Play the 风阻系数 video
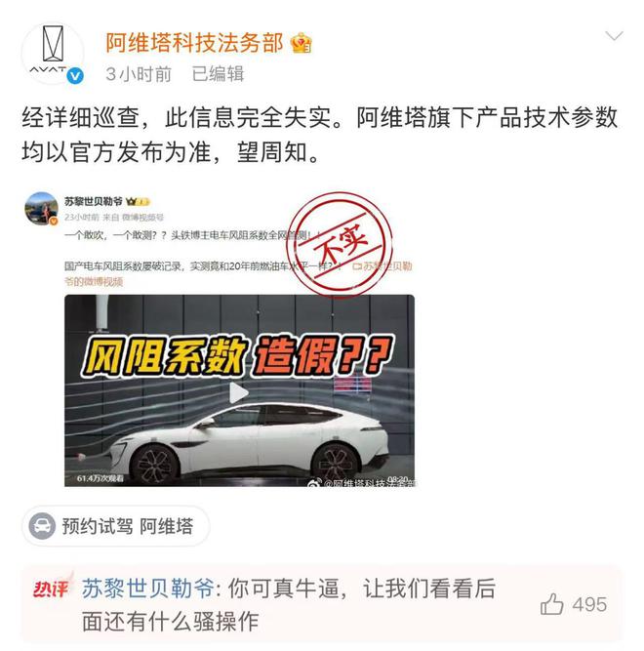The width and height of the screenshot is (644, 651). pos(239,392)
